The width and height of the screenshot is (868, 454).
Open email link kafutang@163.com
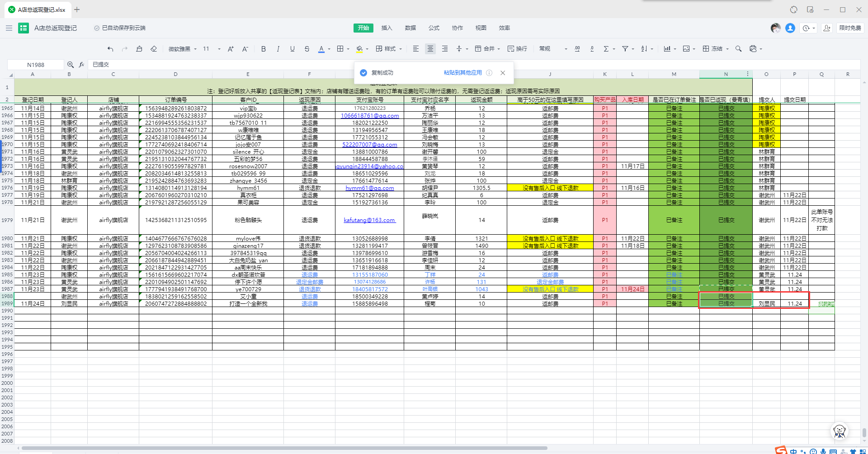369,220
